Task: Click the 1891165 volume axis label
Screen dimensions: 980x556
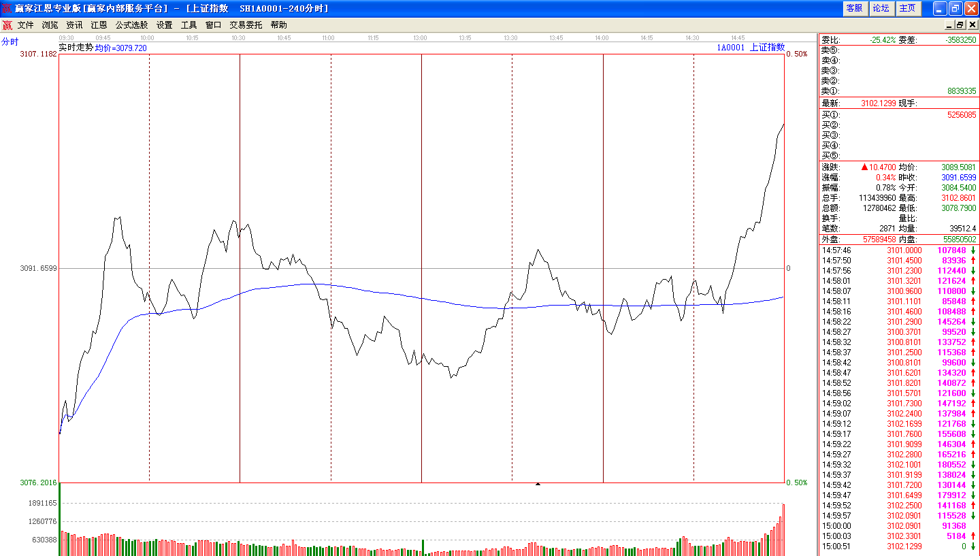Action: tap(42, 503)
